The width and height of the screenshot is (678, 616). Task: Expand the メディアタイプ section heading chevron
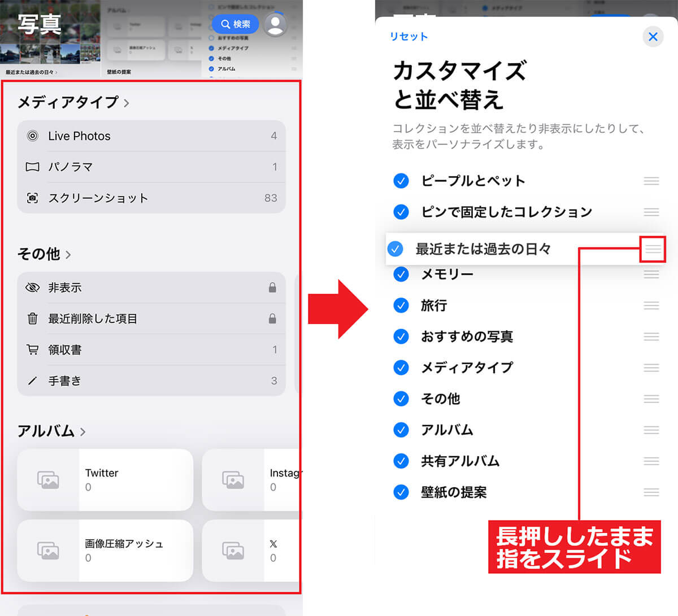[x=127, y=103]
